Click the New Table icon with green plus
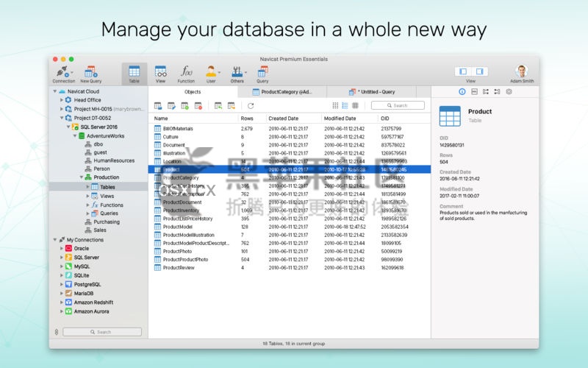 185,106
